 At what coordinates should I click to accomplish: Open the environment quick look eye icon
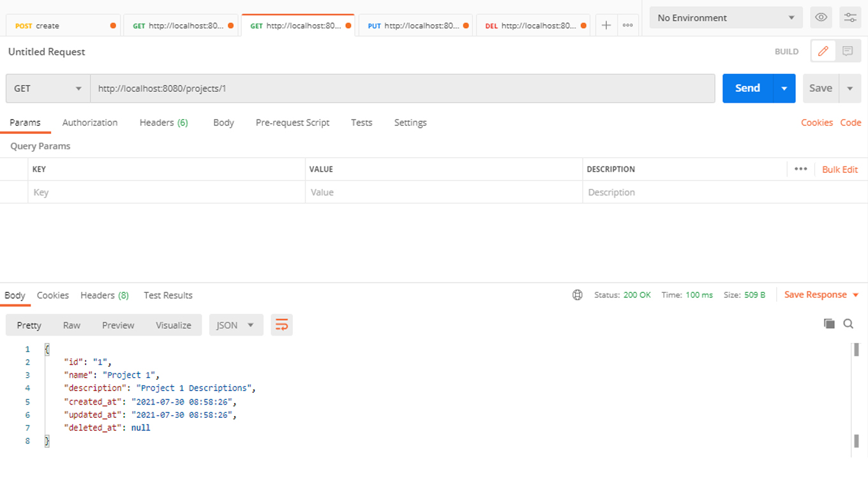[821, 17]
